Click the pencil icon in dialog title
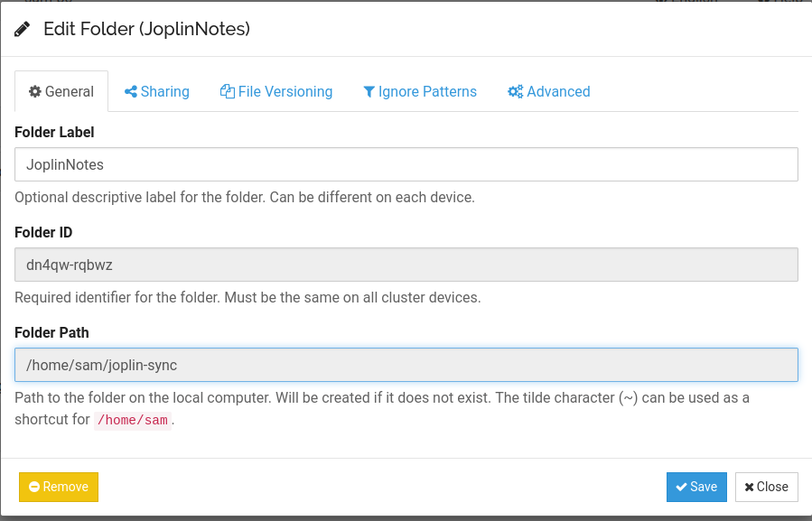812x521 pixels. [22, 29]
